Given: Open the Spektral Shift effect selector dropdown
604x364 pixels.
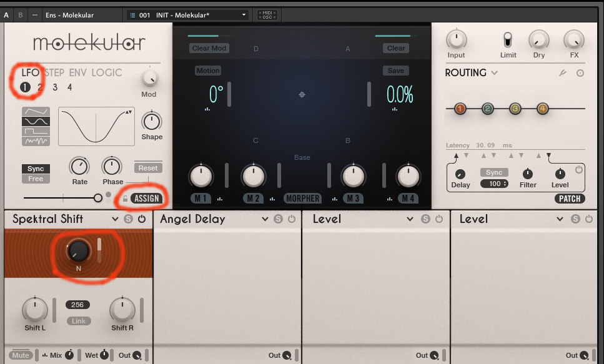Looking at the screenshot, I should coord(115,219).
